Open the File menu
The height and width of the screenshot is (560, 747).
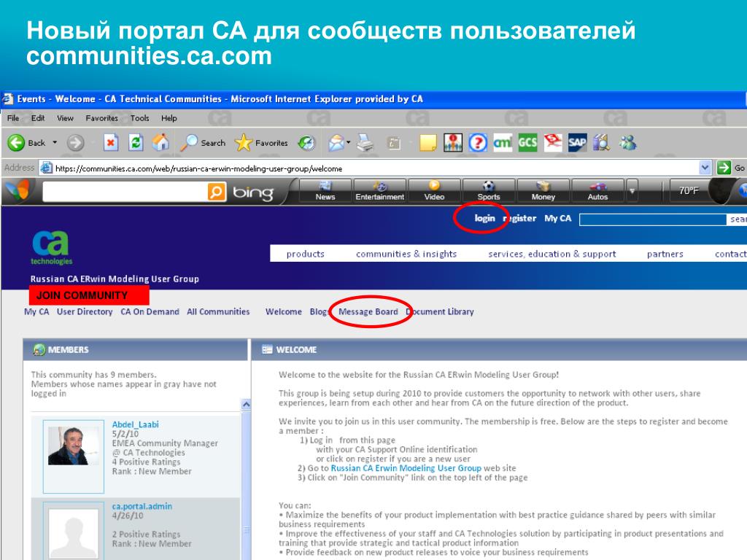(x=13, y=118)
